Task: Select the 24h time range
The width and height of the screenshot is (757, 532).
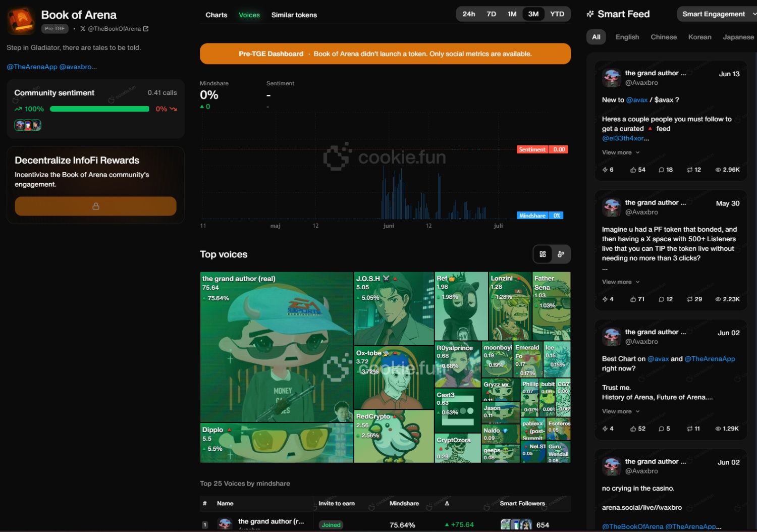Action: pos(468,14)
